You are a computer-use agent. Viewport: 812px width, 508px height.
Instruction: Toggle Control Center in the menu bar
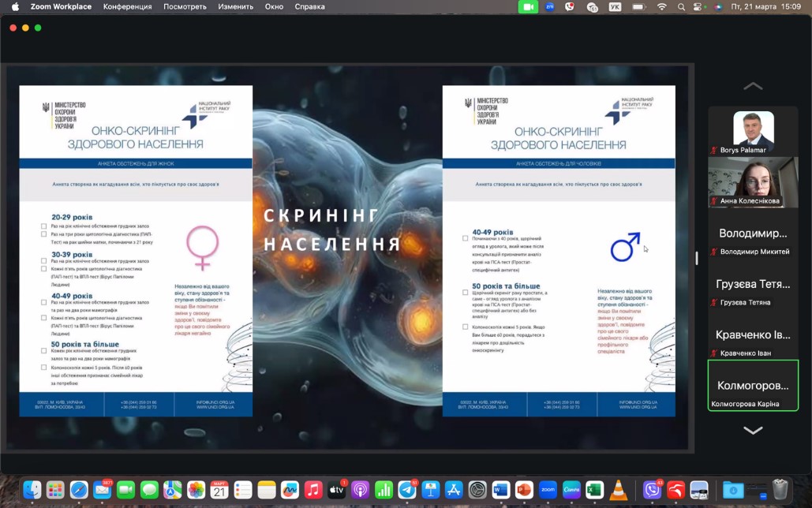[x=698, y=7]
